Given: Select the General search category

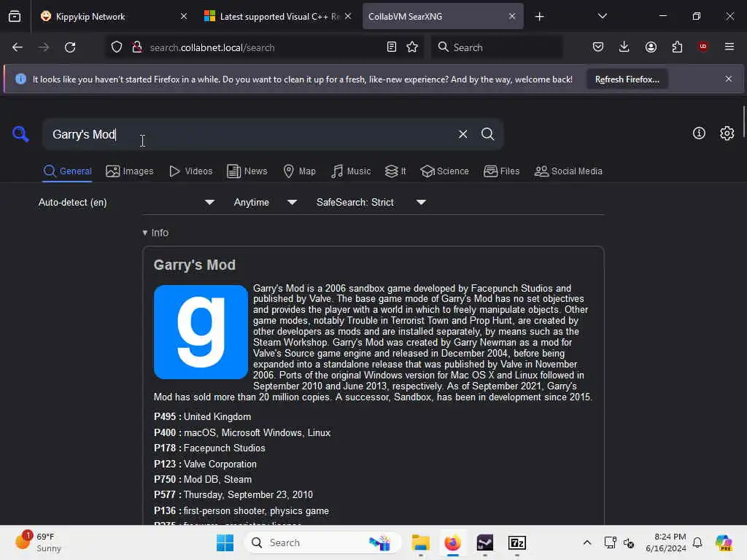Looking at the screenshot, I should tap(68, 171).
